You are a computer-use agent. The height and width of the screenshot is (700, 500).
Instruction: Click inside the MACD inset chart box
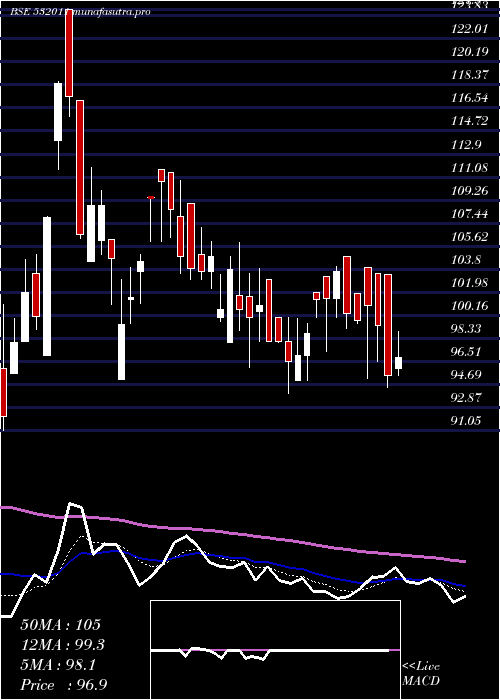275,650
